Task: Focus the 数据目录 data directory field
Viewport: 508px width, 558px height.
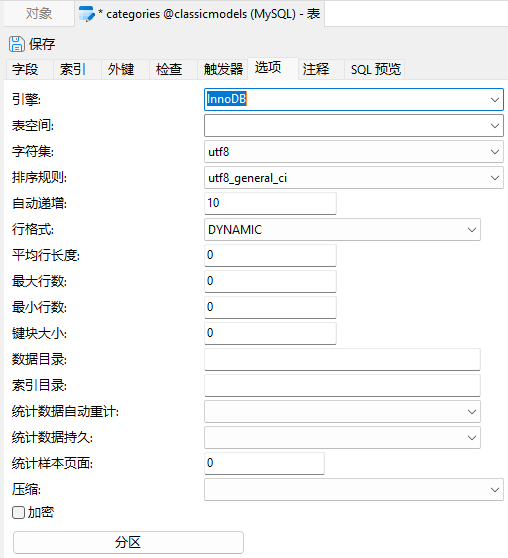Action: point(342,359)
